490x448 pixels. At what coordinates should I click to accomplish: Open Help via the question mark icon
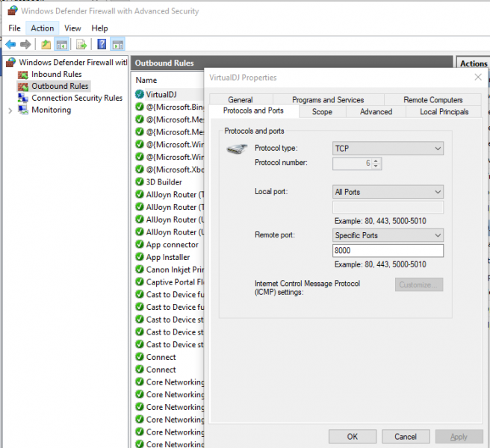[x=102, y=44]
